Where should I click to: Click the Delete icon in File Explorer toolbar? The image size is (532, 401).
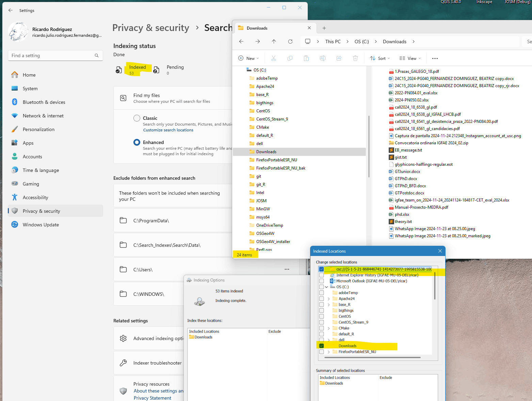tap(355, 58)
